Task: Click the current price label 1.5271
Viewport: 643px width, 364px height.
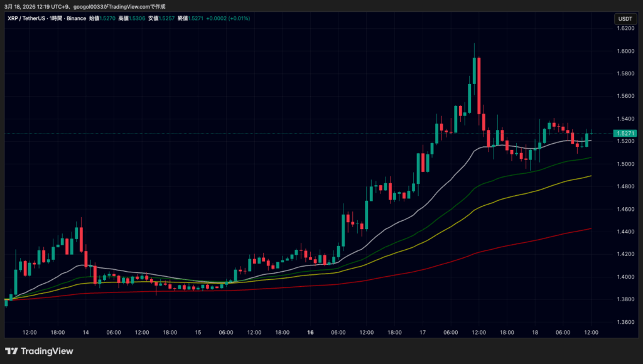Action: point(625,134)
